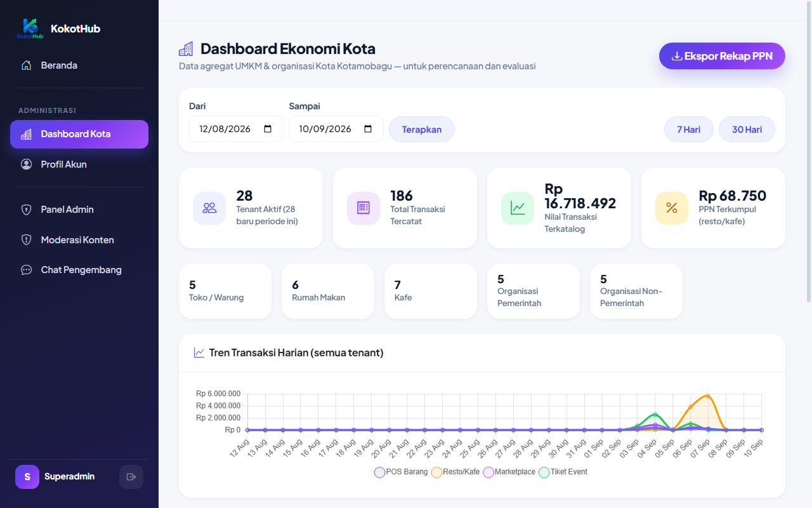Viewport: 812px width, 508px height.
Task: Click the Dashboard Kota chart icon
Action: coord(26,134)
